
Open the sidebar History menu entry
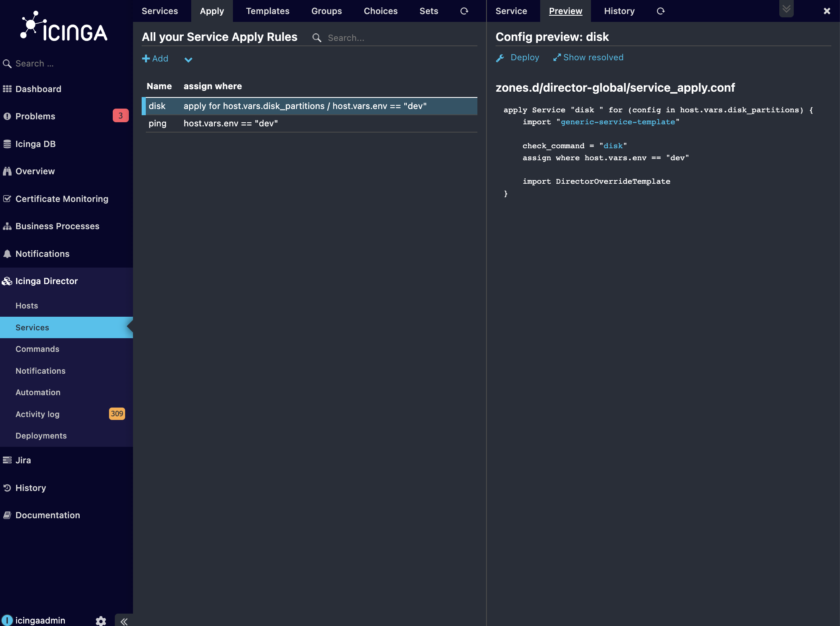[x=31, y=488]
